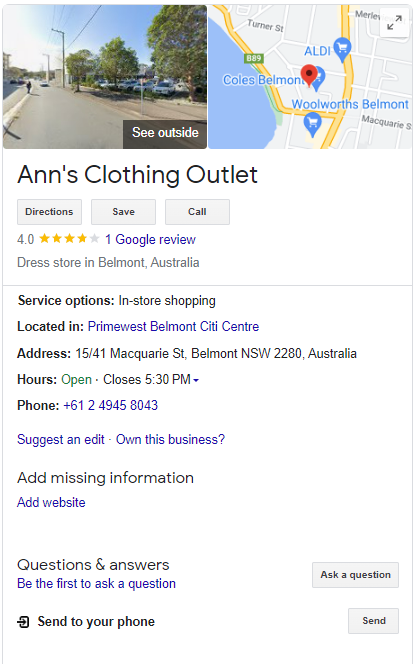Click the Directions button
Viewport: 413px width, 664px height.
pyautogui.click(x=50, y=212)
